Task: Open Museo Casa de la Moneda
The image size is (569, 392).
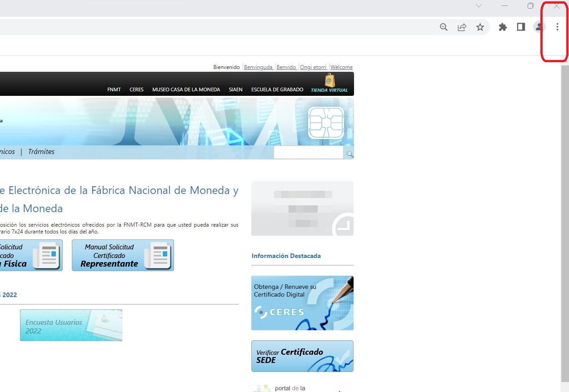Action: [x=186, y=89]
